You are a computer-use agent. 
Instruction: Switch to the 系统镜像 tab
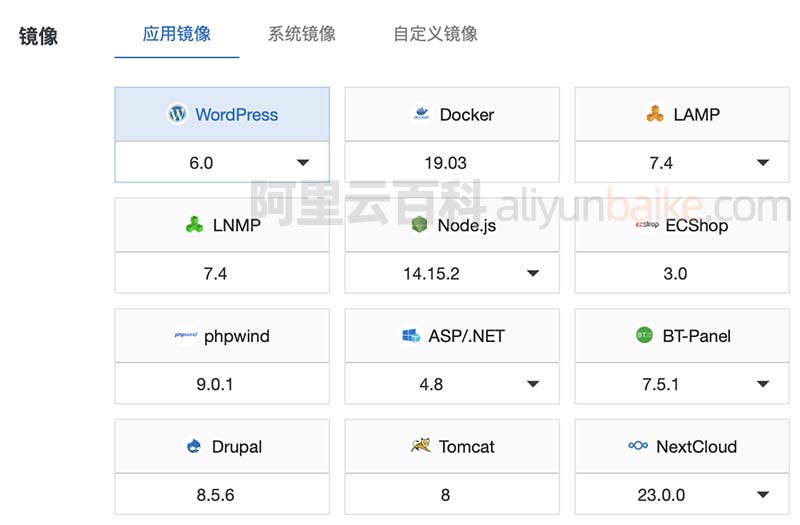(x=302, y=34)
